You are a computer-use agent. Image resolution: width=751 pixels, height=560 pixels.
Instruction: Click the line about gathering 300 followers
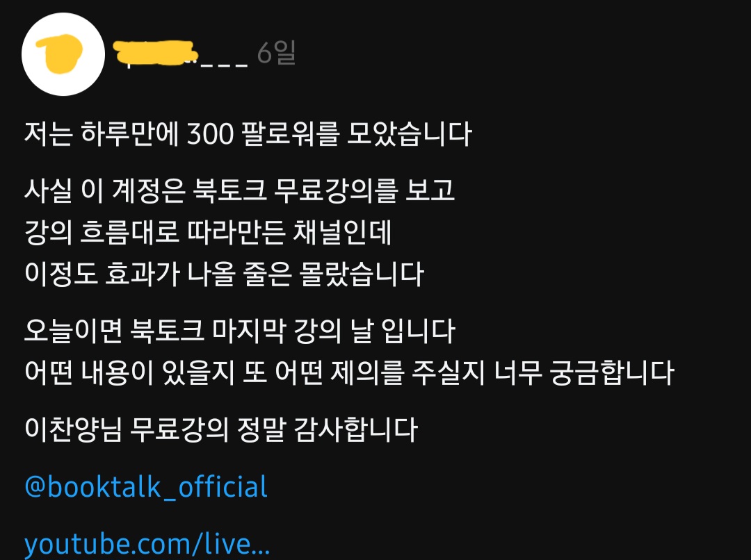pyautogui.click(x=248, y=133)
